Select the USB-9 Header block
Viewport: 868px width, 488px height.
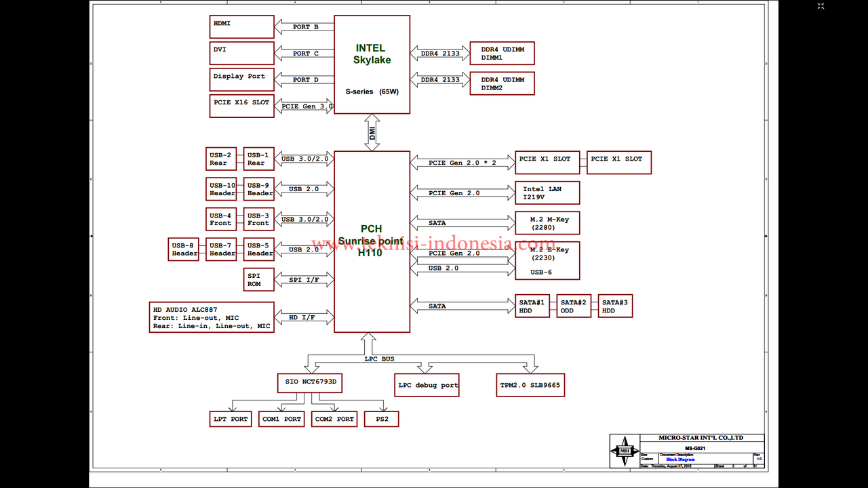[259, 189]
